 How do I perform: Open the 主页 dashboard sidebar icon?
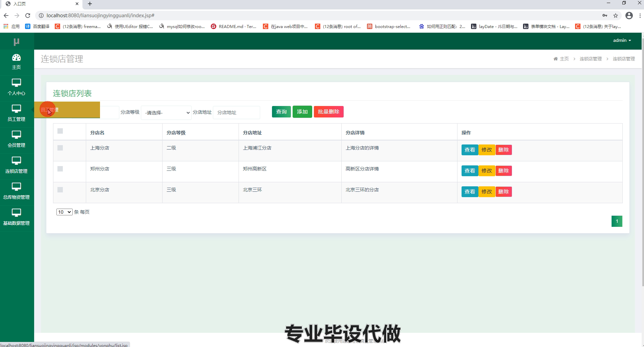16,62
